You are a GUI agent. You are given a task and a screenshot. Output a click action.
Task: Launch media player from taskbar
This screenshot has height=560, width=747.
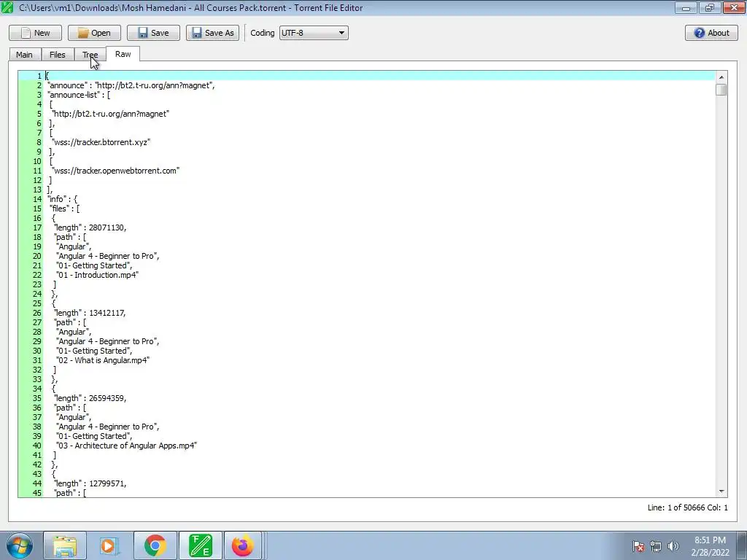(109, 545)
